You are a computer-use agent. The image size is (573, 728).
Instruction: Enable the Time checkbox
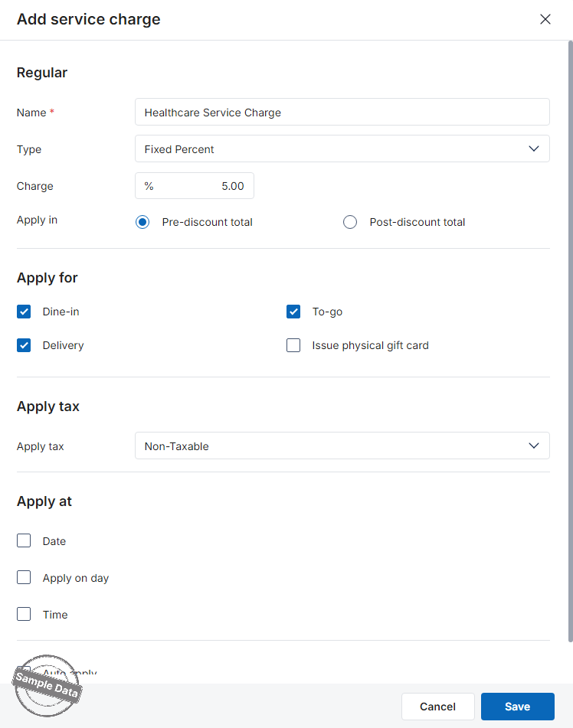coord(25,615)
